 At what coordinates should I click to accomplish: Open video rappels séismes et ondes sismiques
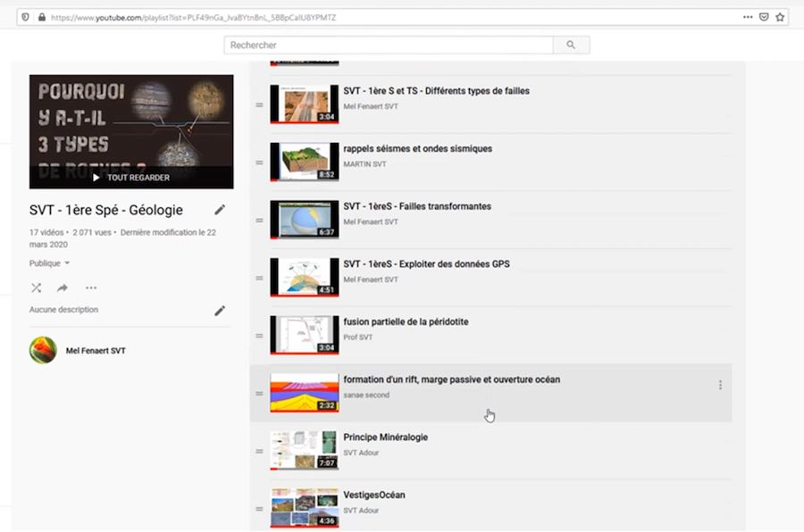click(417, 149)
